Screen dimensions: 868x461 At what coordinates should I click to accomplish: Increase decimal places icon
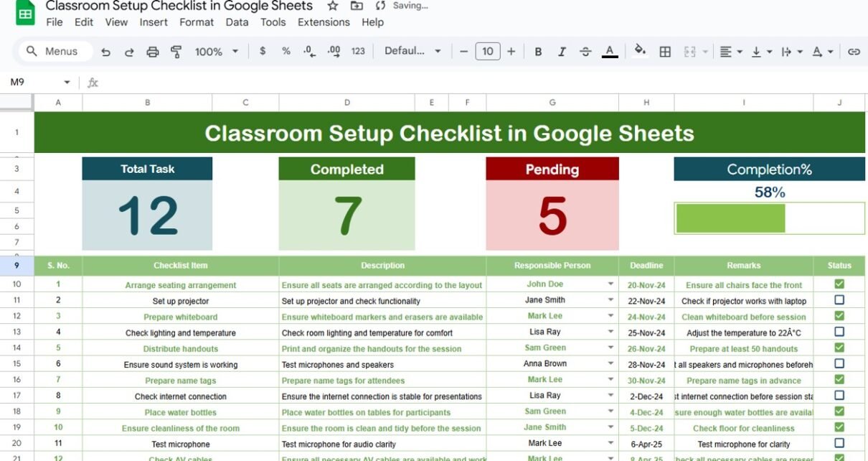pos(334,51)
